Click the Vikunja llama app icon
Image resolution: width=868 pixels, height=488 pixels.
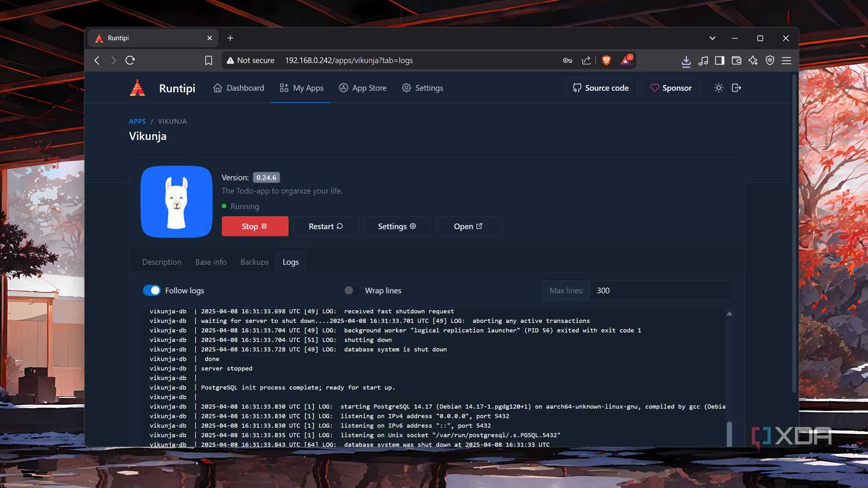pyautogui.click(x=176, y=202)
